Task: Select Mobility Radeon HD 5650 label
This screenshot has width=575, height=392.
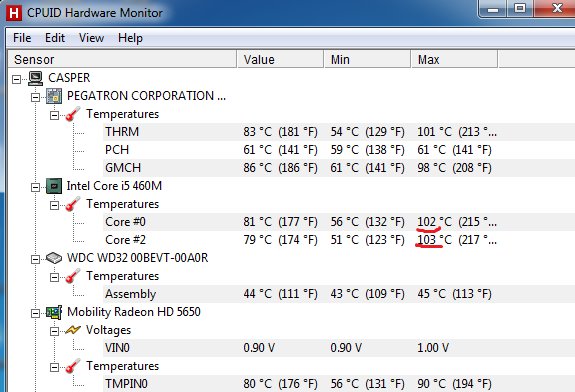Action: click(x=134, y=312)
